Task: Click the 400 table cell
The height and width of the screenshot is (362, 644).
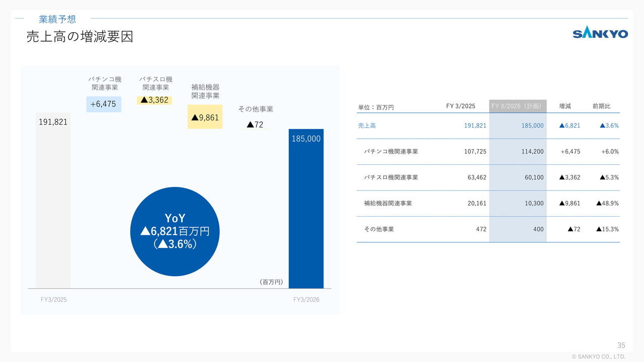Action: coord(538,229)
